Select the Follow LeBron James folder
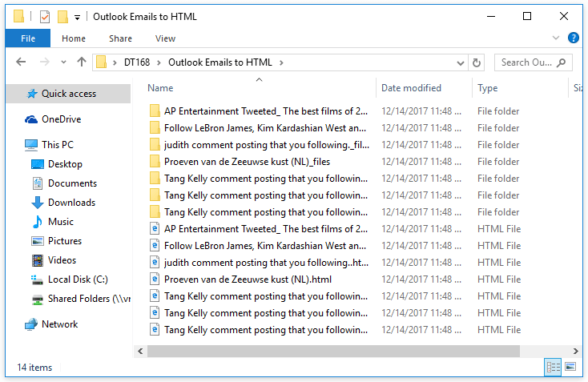Viewport: 588px width, 382px height. pyautogui.click(x=264, y=128)
